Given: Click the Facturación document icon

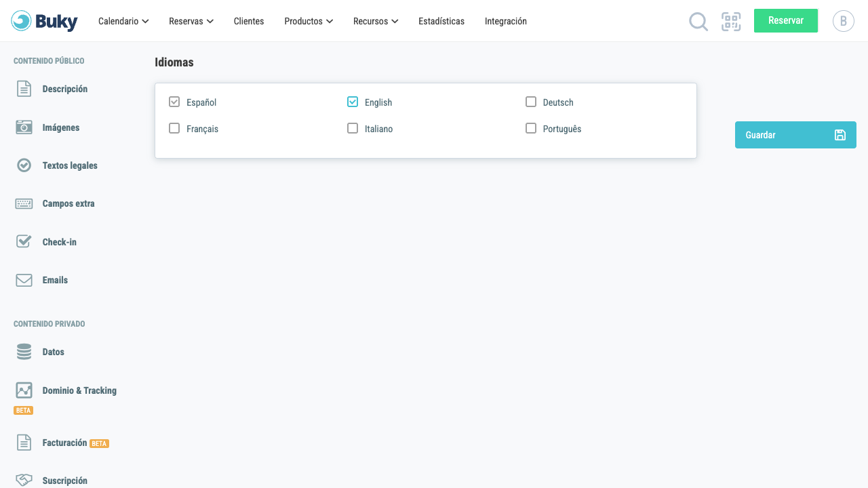Looking at the screenshot, I should 24,443.
